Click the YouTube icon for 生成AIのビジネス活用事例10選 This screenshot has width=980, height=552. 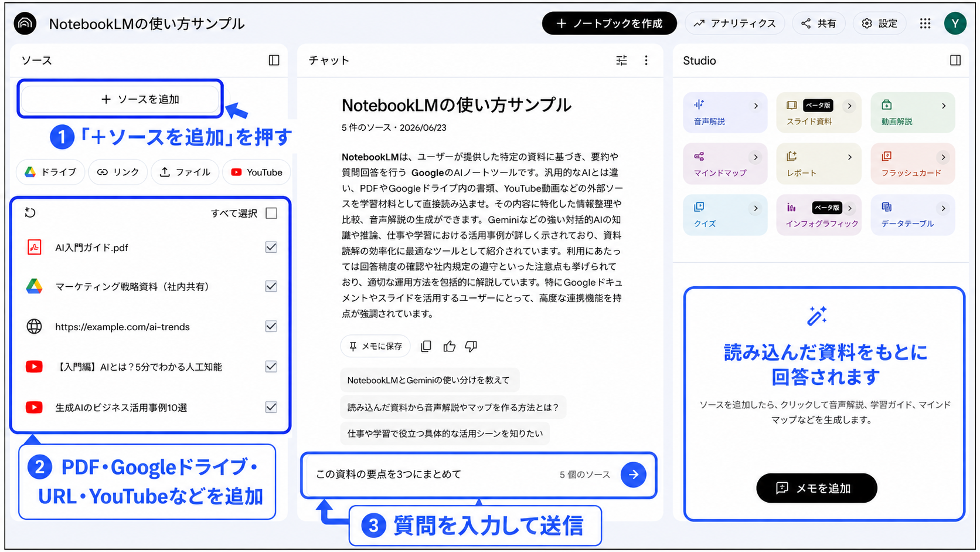(x=35, y=407)
